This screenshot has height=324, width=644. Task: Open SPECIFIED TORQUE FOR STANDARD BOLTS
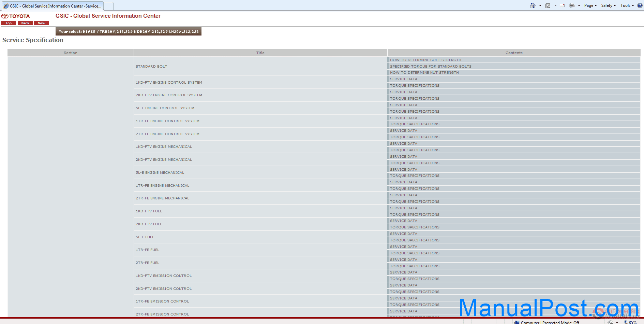point(431,66)
